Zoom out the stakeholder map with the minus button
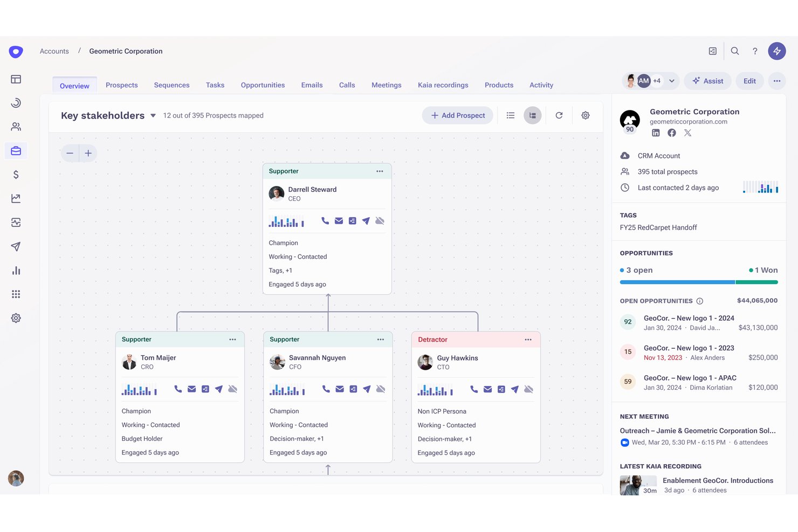This screenshot has height=532, width=798. pyautogui.click(x=70, y=153)
